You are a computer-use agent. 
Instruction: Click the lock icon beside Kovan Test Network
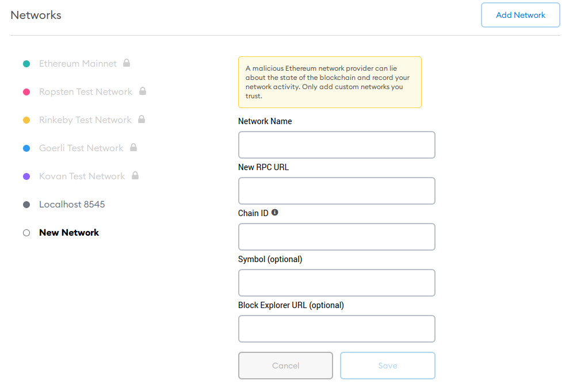(135, 175)
